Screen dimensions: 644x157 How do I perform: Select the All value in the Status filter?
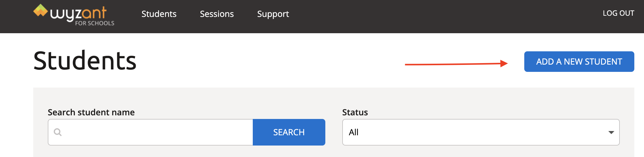click(x=353, y=132)
